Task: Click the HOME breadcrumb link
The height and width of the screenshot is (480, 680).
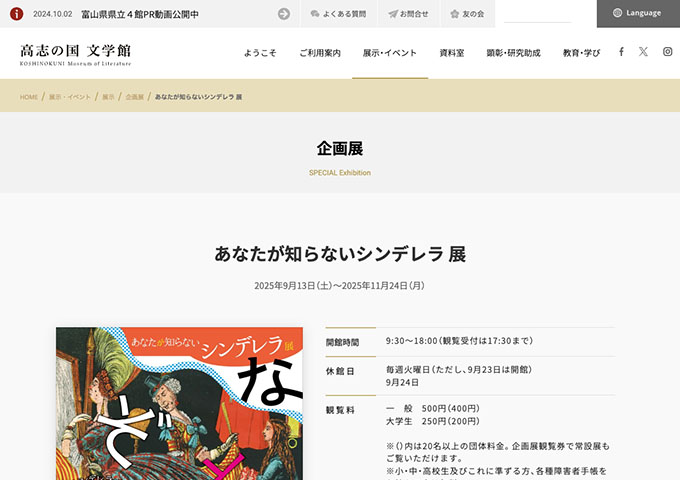Action: 29,97
